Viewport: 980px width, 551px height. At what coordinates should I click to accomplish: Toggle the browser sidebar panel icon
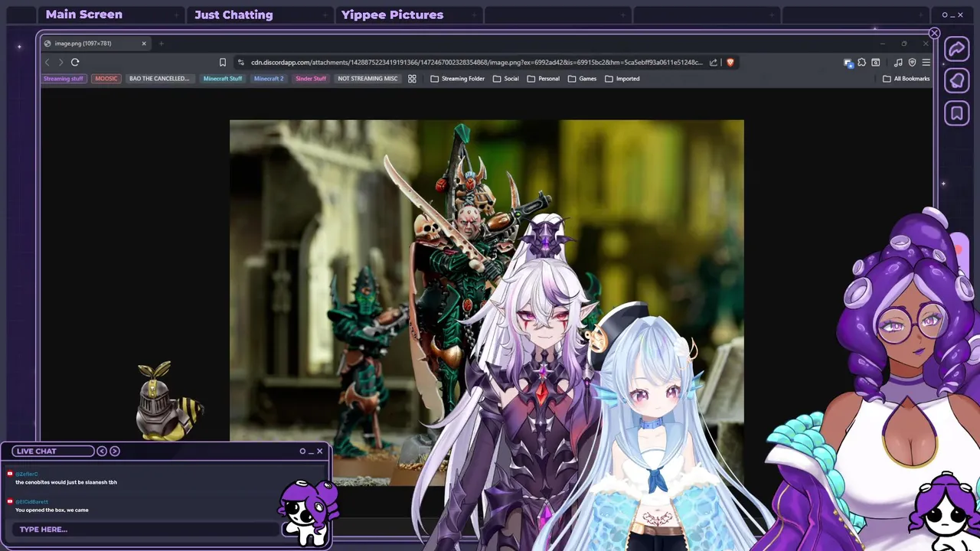click(876, 62)
